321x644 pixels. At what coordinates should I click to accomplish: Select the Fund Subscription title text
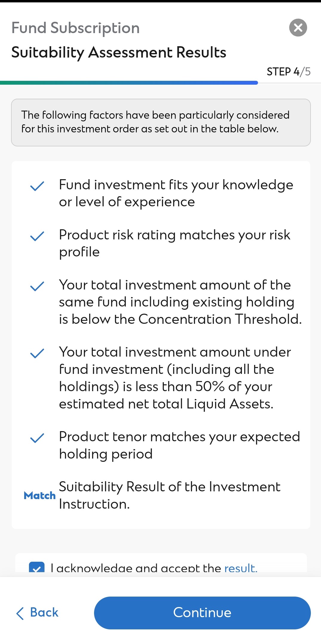75,27
